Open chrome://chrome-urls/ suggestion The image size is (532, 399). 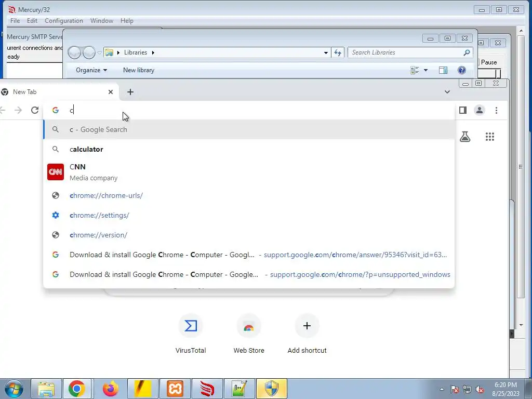point(249,195)
